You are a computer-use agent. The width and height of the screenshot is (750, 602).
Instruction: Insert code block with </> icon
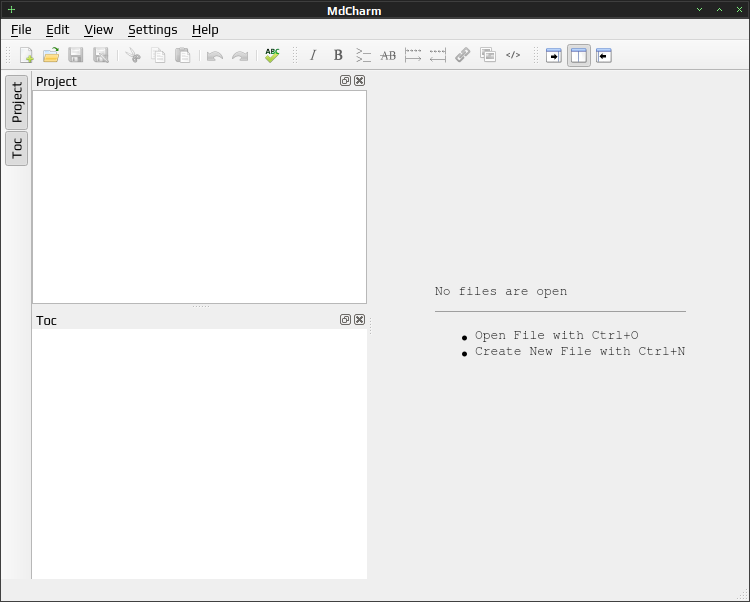(x=513, y=55)
